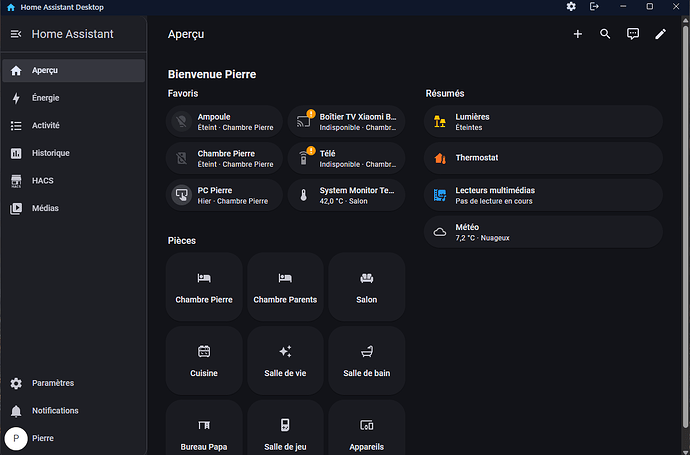Toggle the Ampoule light icon

(x=181, y=122)
